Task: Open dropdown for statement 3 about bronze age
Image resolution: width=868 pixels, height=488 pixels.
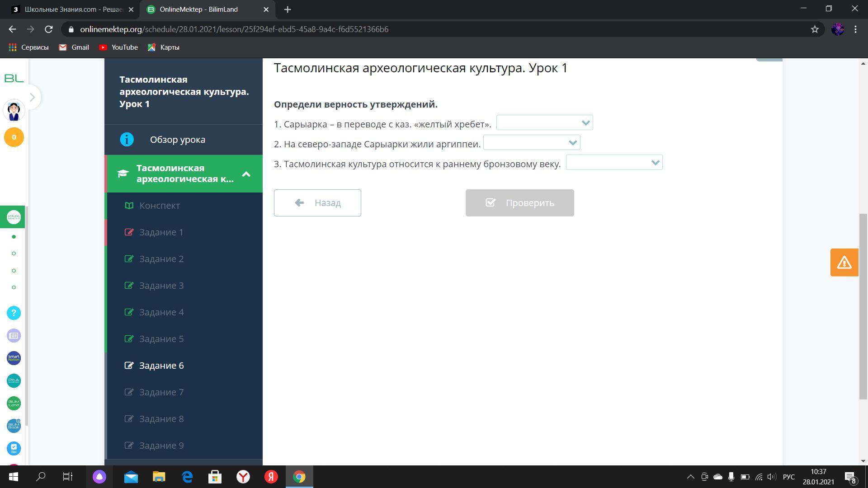Action: click(614, 163)
